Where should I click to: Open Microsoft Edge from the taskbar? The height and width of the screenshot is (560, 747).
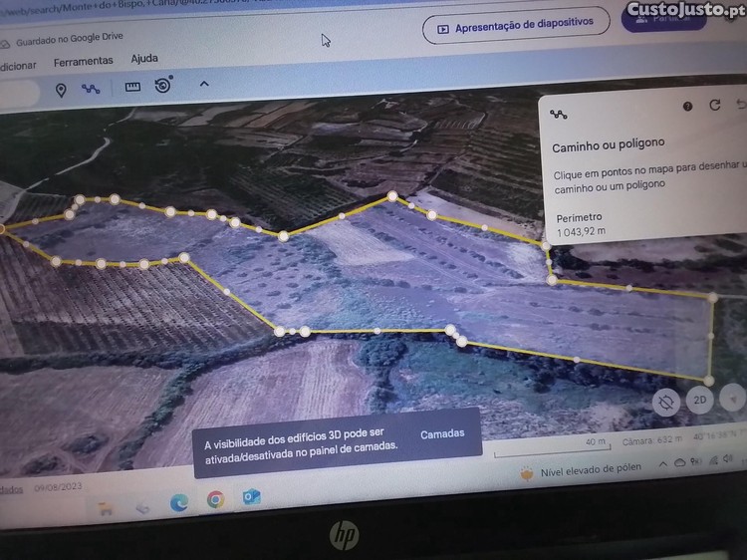179,503
